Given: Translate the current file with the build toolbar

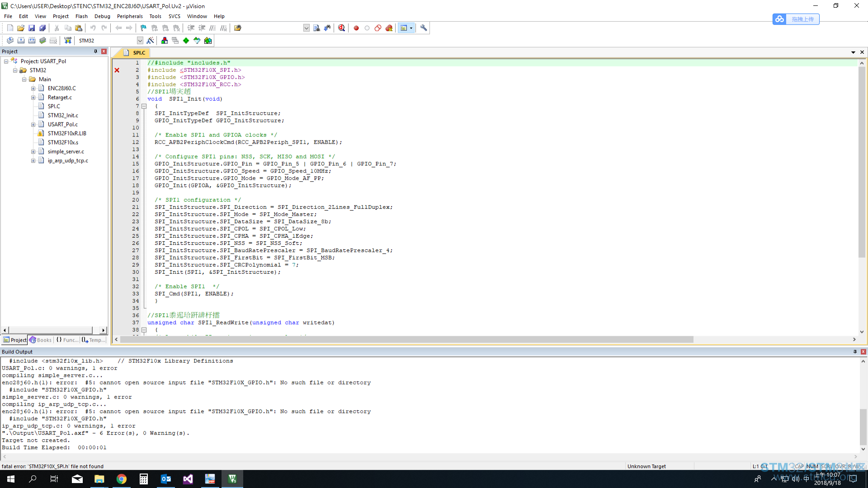Looking at the screenshot, I should click(10, 41).
